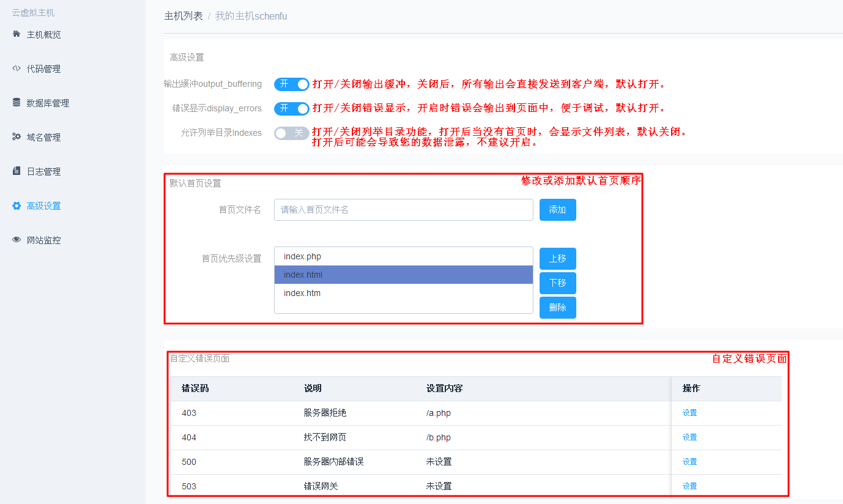Screen dimensions: 843x504
Task: Click the 404 error code cell
Action: (189, 437)
